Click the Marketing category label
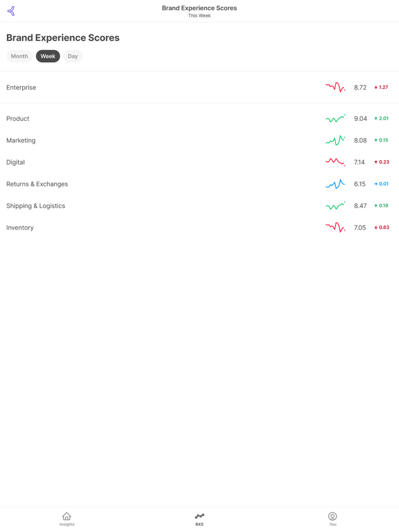This screenshot has height=532, width=399. tap(21, 140)
